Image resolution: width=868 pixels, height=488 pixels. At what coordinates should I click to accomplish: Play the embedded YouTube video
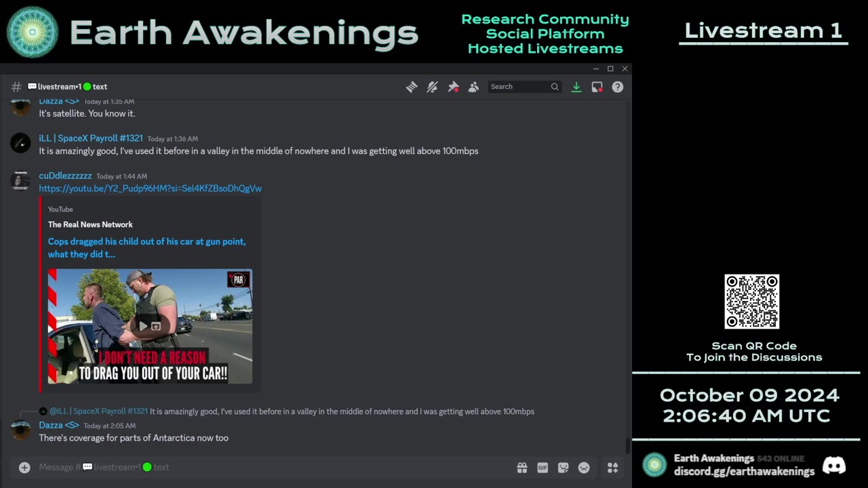point(143,326)
